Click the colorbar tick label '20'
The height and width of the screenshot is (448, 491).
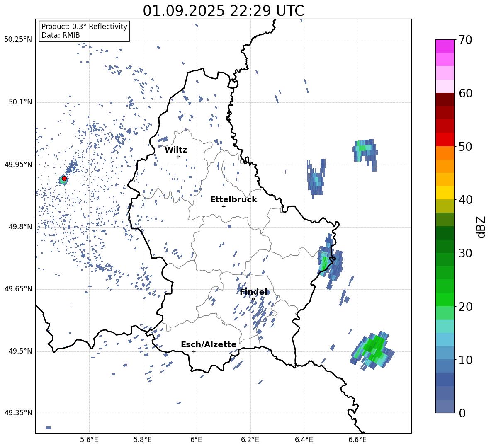(x=466, y=307)
